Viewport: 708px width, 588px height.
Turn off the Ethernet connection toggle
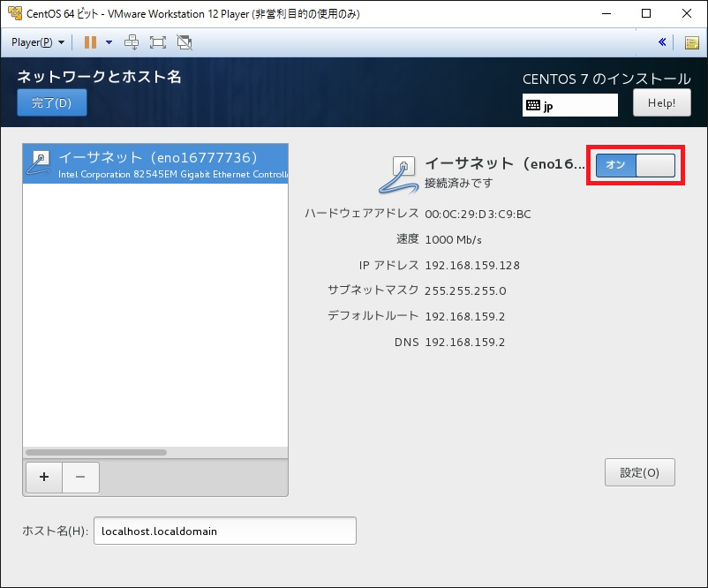(x=634, y=164)
